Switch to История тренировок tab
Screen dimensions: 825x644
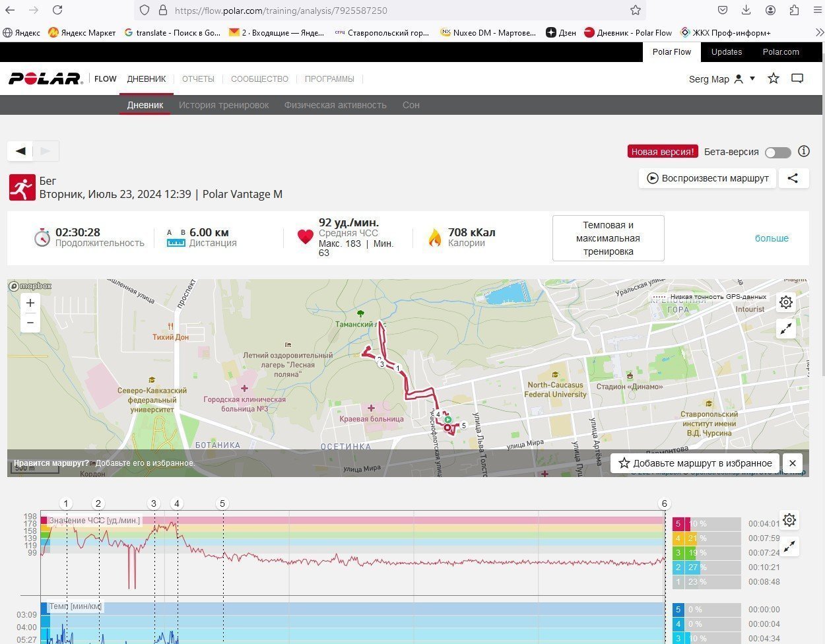point(224,105)
